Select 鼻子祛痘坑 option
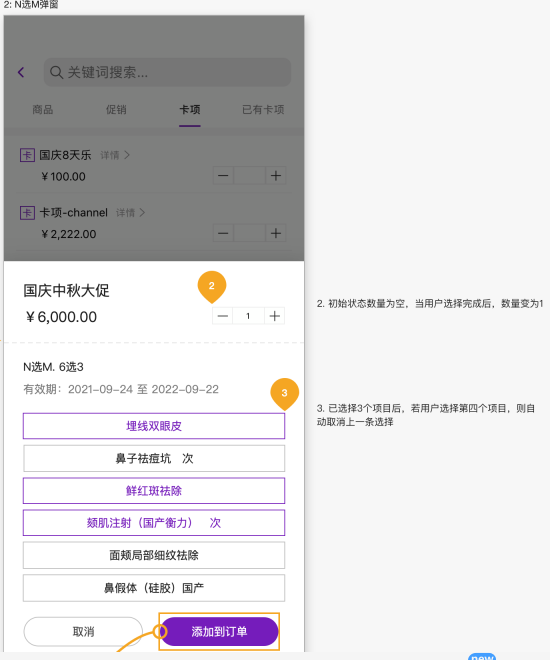 [x=154, y=458]
